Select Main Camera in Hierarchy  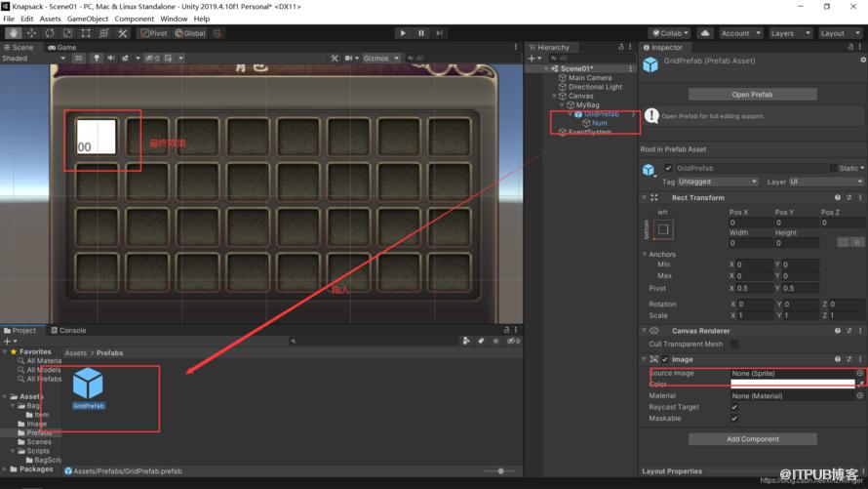click(589, 78)
